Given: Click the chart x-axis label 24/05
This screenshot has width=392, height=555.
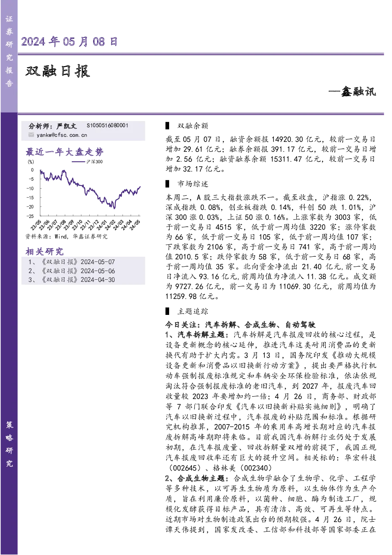Looking at the screenshot, I should coord(135,225).
